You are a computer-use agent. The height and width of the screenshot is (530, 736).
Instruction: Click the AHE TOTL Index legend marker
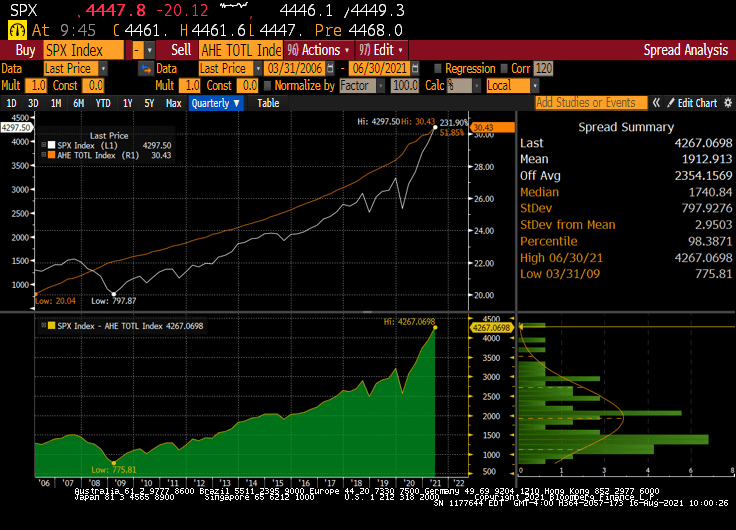[x=49, y=156]
